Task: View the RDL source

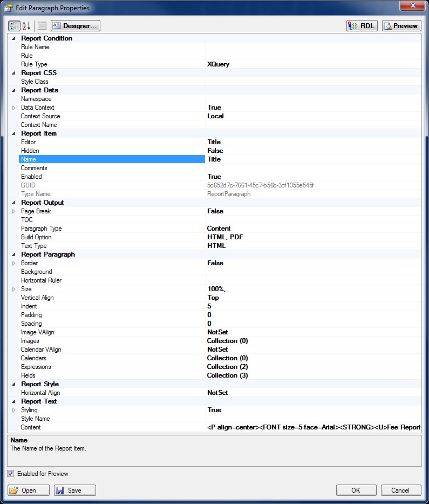Action: coord(362,26)
